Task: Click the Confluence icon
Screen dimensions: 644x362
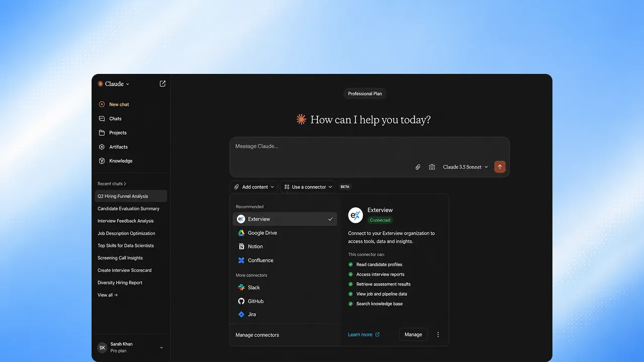Action: (241, 260)
